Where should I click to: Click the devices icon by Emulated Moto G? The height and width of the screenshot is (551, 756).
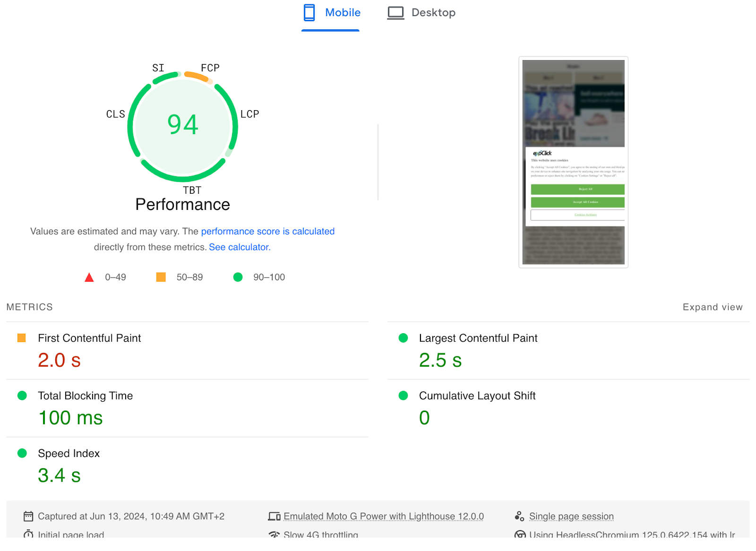(x=275, y=517)
